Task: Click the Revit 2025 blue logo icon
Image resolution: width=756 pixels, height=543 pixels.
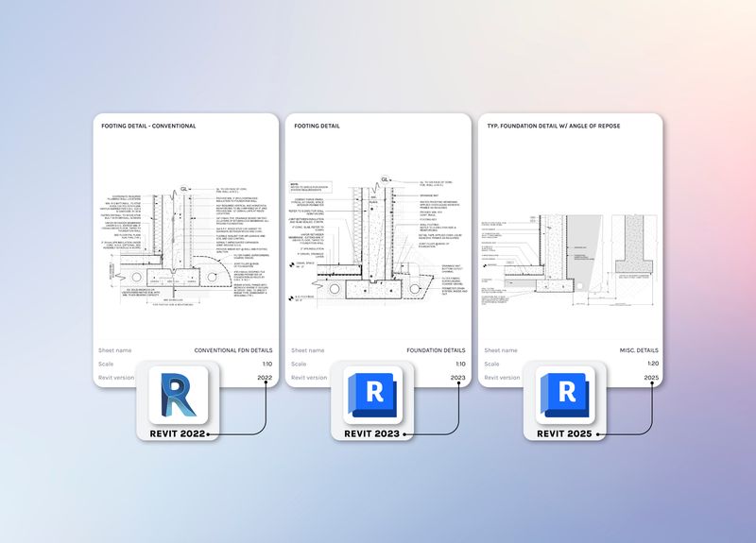Action: (564, 395)
